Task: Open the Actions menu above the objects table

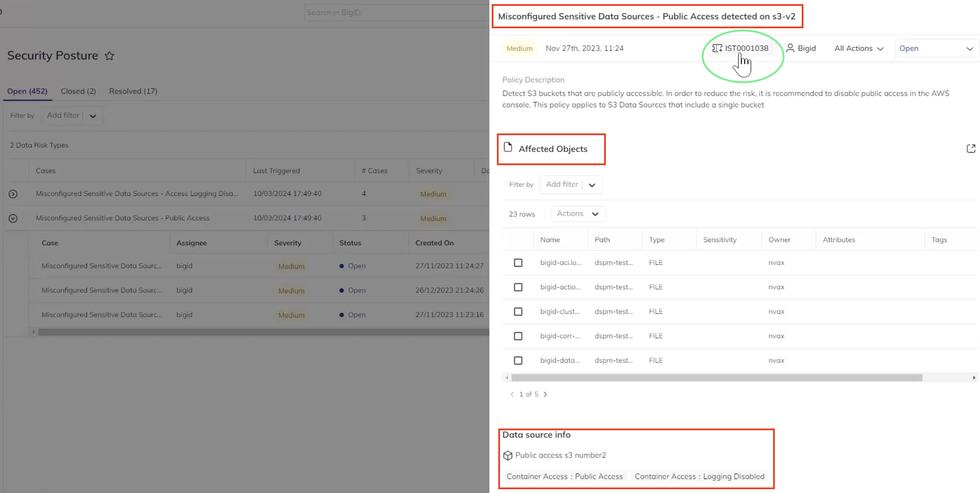Action: 578,213
